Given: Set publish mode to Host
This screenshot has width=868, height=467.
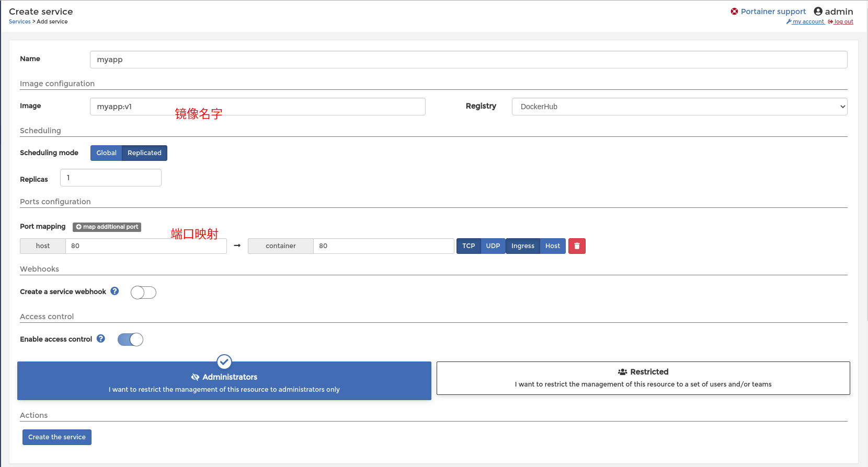Looking at the screenshot, I should pyautogui.click(x=553, y=246).
